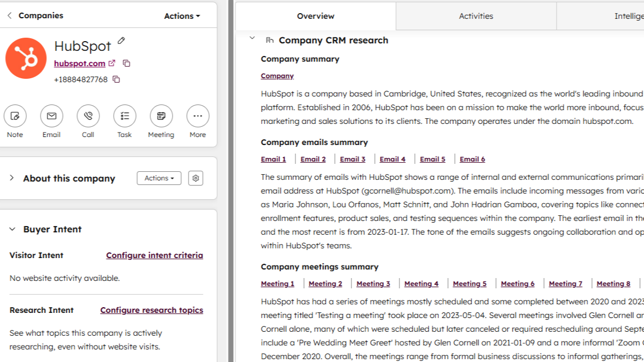The image size is (644, 362).
Task: Click the Note icon button
Action: click(x=15, y=116)
